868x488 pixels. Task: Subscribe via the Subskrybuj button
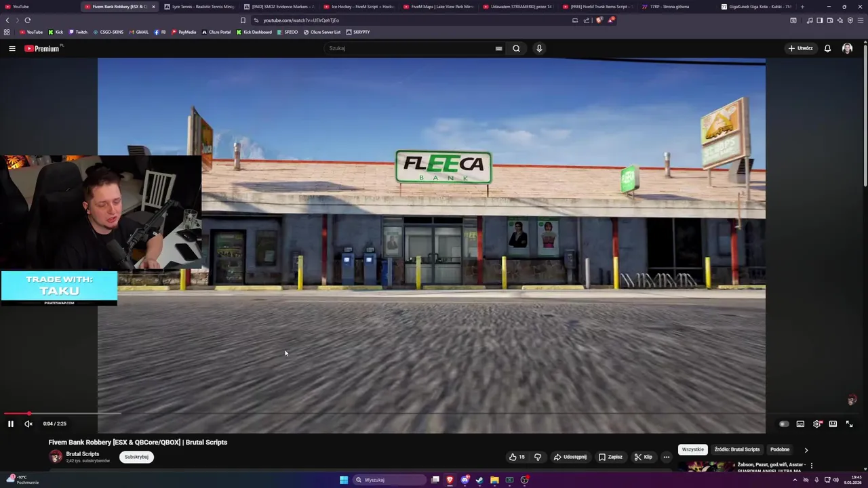pos(136,457)
